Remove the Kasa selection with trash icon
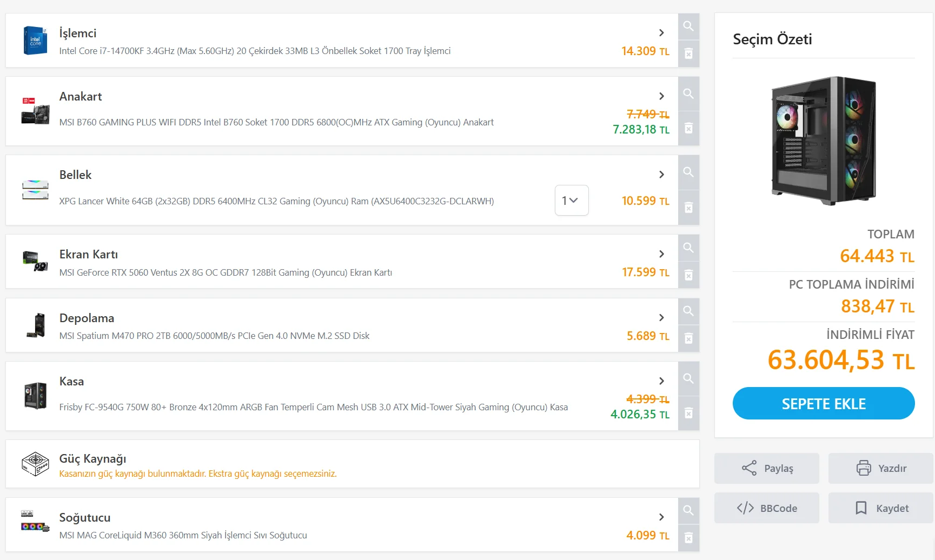 (688, 414)
